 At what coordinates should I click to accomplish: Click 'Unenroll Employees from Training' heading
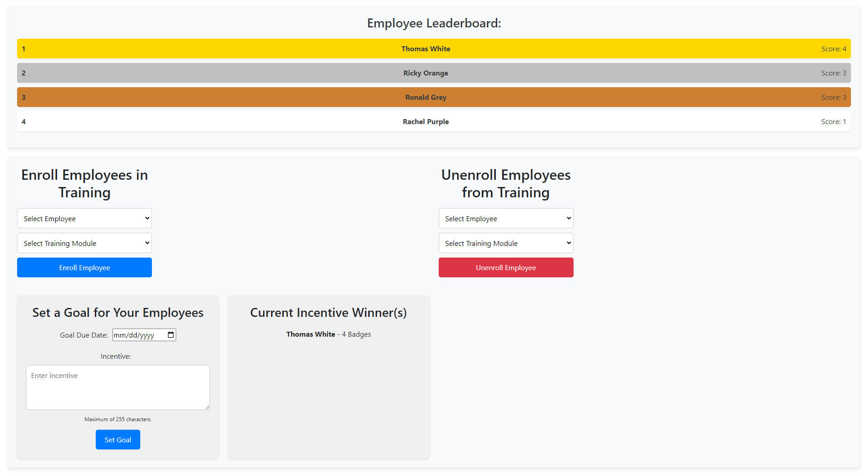[x=506, y=183]
